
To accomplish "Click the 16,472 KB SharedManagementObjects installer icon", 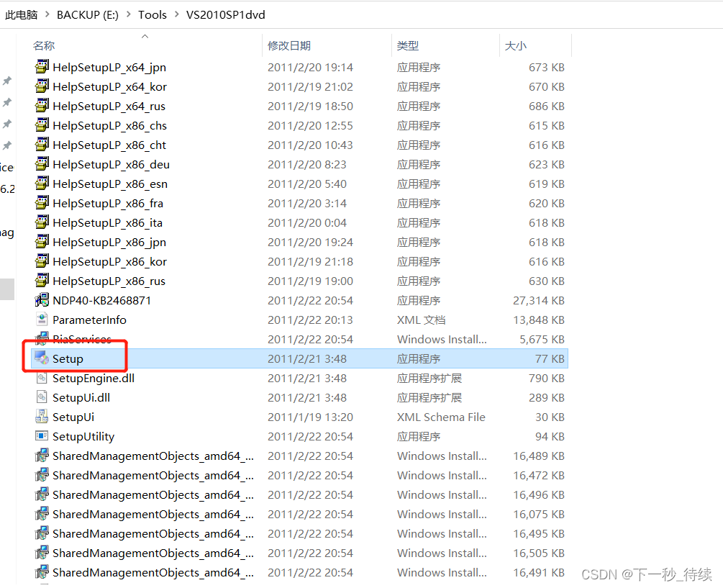I will [x=42, y=474].
